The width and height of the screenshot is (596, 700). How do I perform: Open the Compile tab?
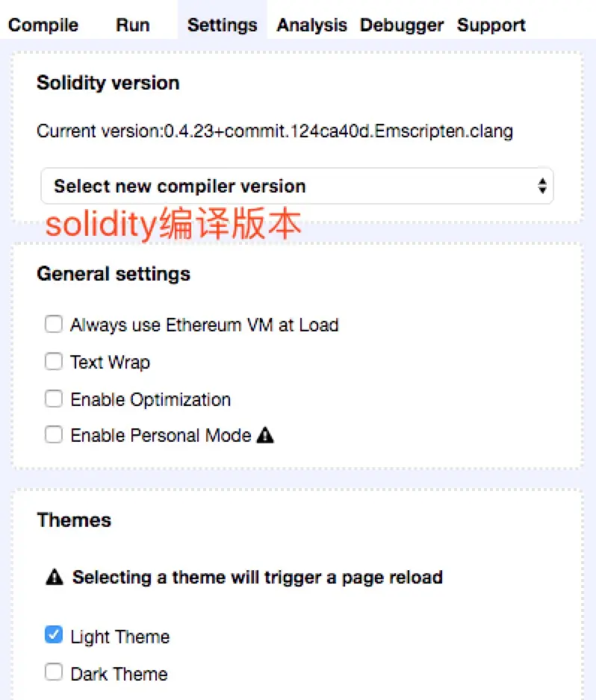[43, 25]
